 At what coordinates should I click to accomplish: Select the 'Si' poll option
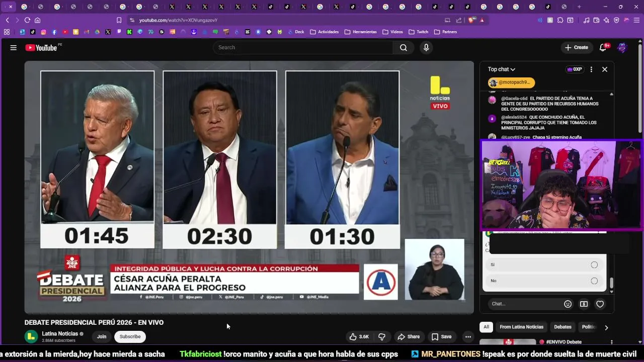[544, 264]
